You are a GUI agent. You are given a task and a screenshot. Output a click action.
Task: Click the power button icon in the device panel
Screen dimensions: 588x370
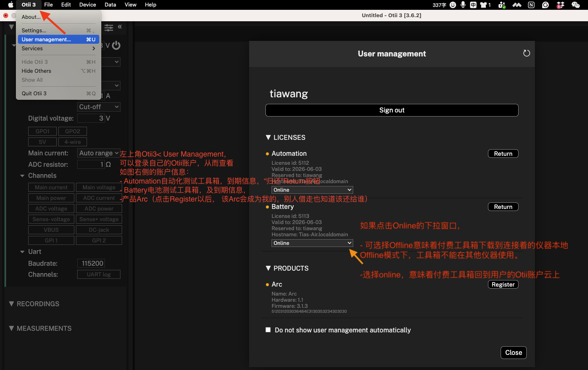pos(116,45)
